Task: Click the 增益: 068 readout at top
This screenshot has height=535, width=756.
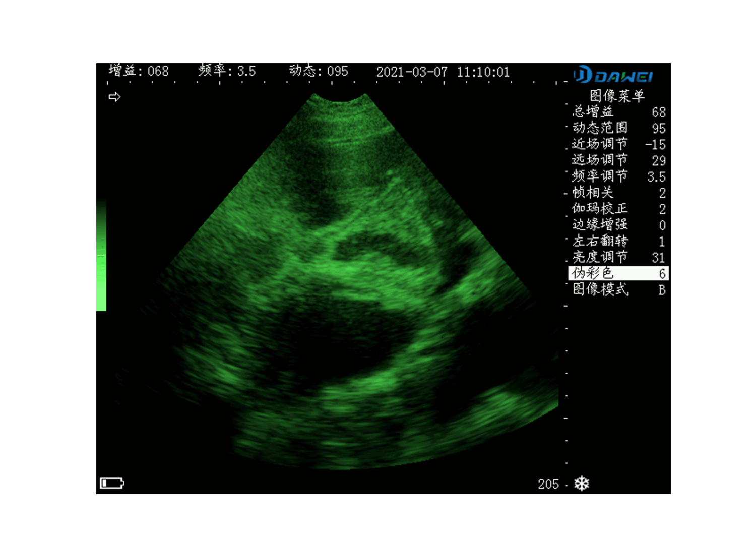Action: coord(139,71)
